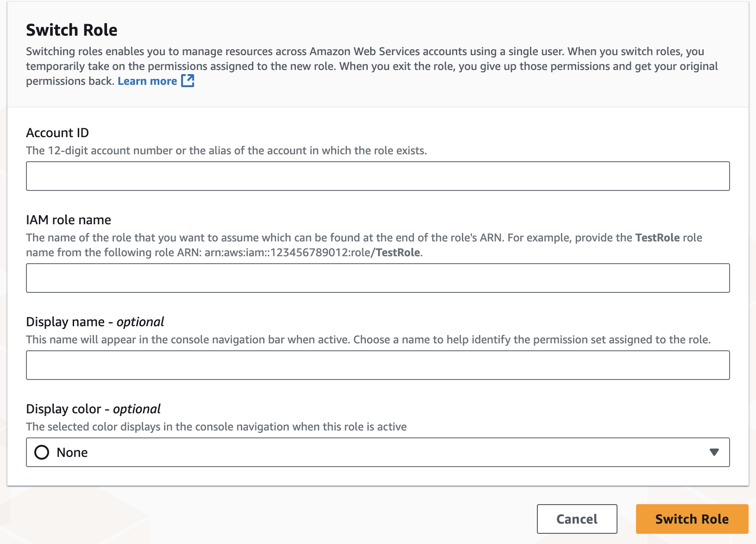Screen dimensions: 756x544
Task: Click the empty circle swatch beside None
Action: (42, 452)
